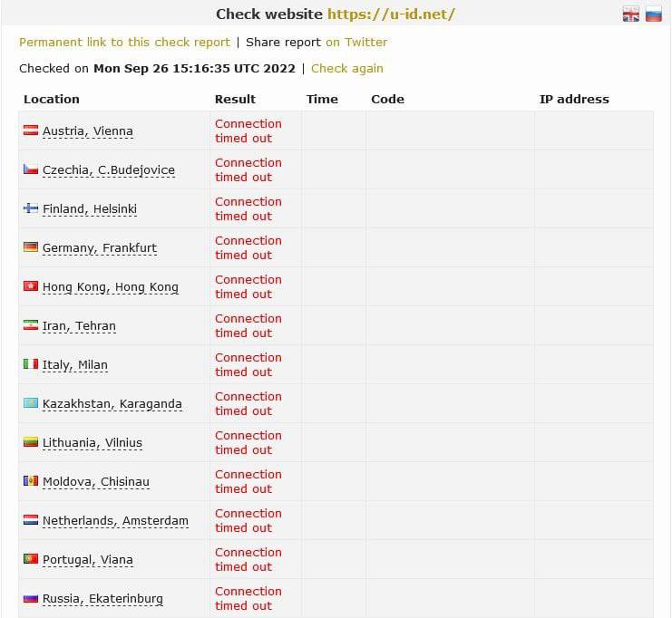672x618 pixels.
Task: Click the Austria flag icon
Action: tap(31, 130)
